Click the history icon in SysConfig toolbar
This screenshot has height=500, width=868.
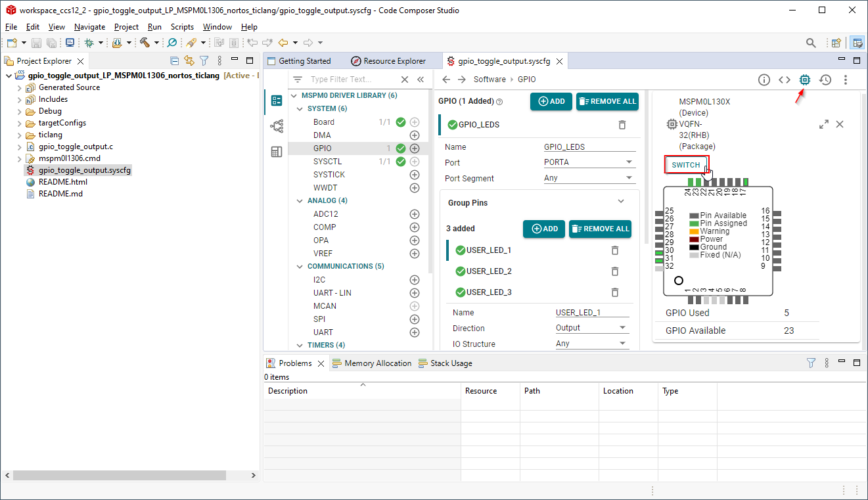click(825, 80)
